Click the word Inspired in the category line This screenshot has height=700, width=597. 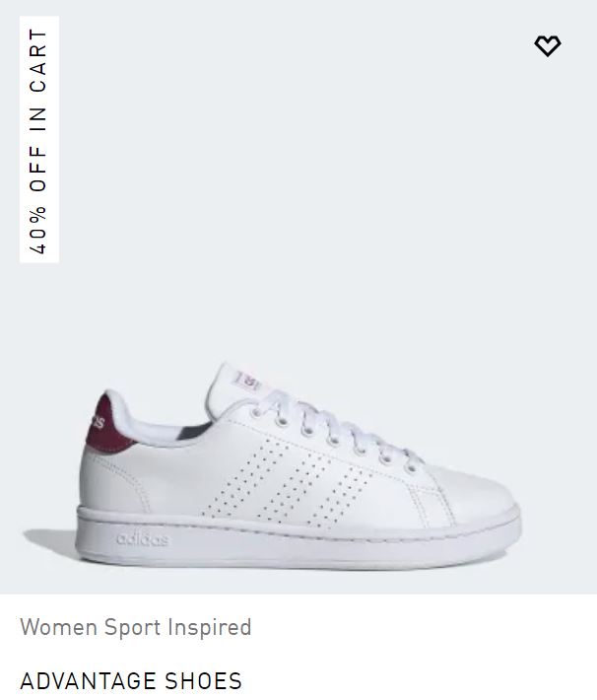[209, 627]
